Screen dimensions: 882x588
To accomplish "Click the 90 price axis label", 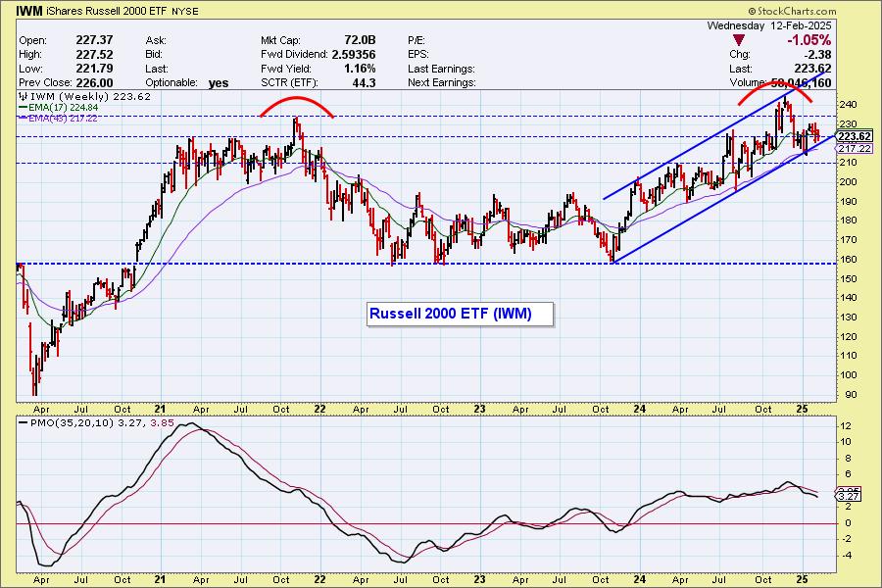I will click(x=849, y=394).
